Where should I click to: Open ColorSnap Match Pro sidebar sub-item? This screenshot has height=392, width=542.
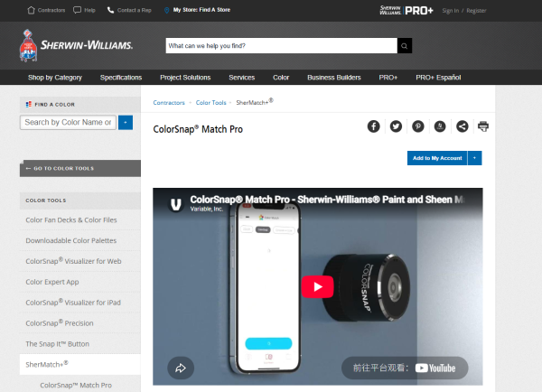coord(76,385)
